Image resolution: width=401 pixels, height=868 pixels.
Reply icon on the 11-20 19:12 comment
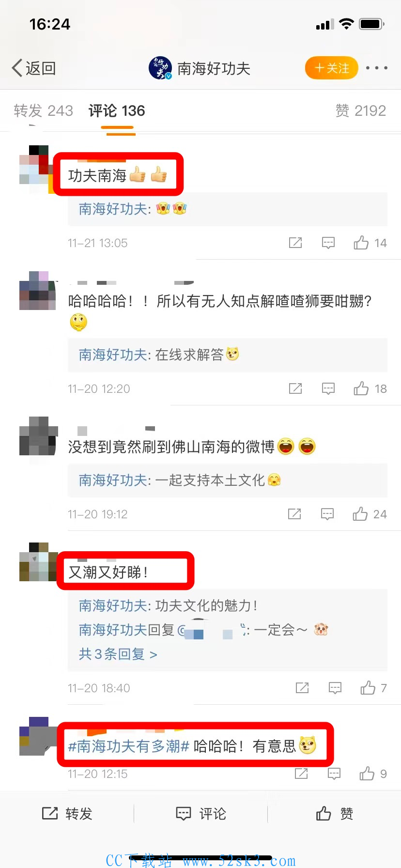pos(327,514)
